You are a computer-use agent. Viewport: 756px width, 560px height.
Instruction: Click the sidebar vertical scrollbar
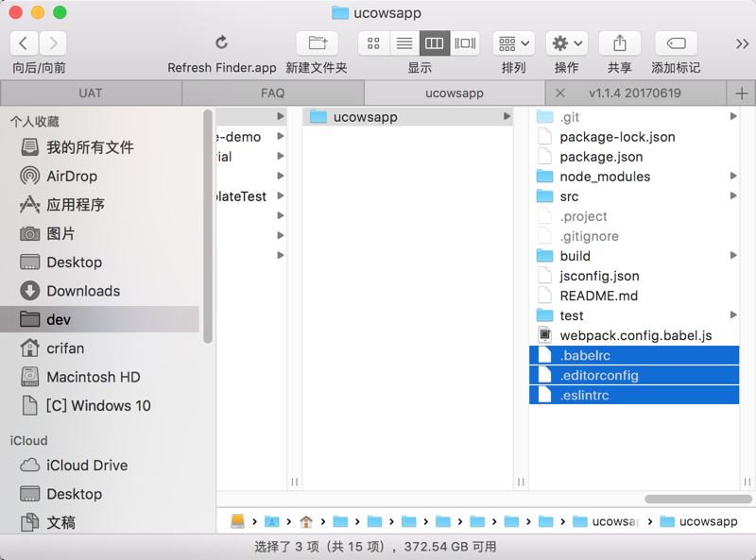tap(208, 227)
